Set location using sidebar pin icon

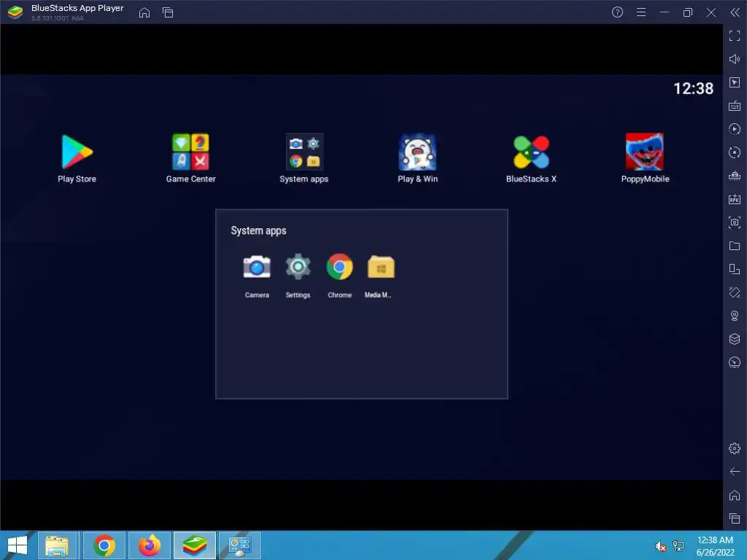click(x=735, y=316)
